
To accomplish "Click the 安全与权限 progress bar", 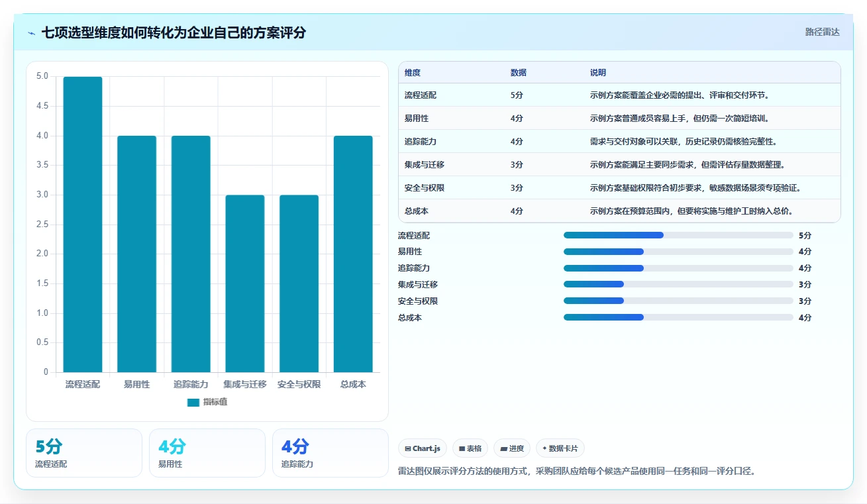I will 678,301.
